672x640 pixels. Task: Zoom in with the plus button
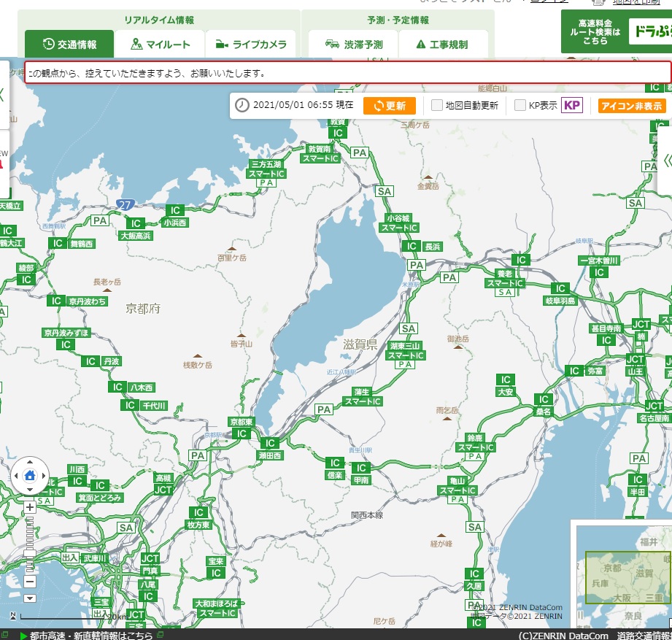point(29,506)
